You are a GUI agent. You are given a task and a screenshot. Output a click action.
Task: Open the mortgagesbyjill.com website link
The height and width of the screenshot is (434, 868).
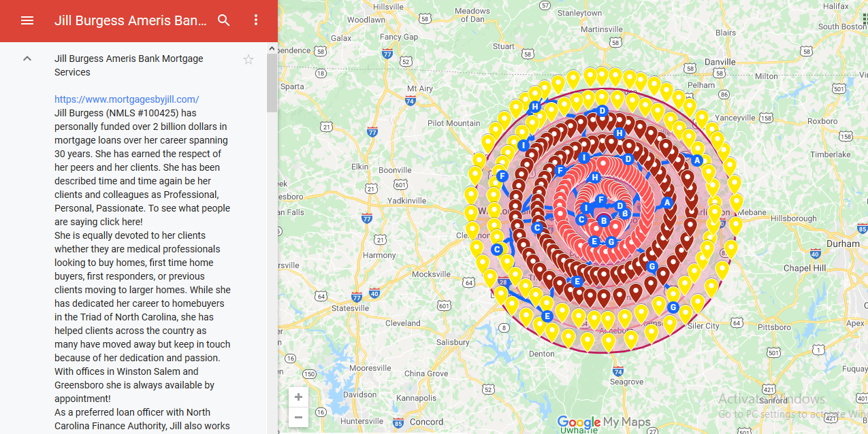(x=126, y=99)
